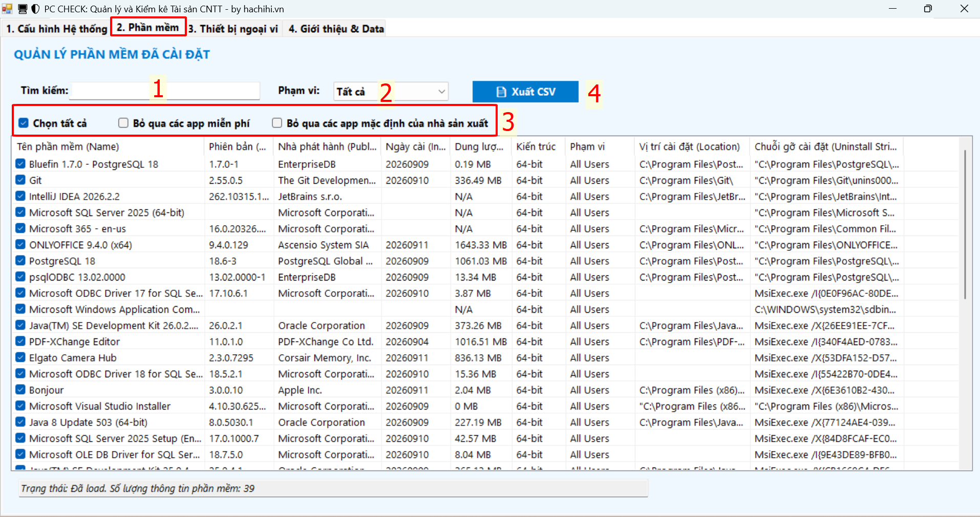Uncheck the Bluefin 1.7.0 - PostgreSQL 18 row

pos(20,164)
